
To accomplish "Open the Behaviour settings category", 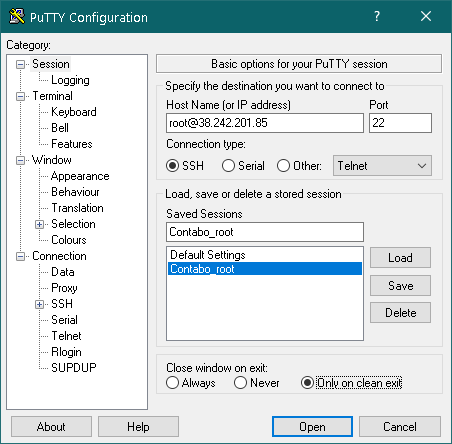I will [75, 192].
